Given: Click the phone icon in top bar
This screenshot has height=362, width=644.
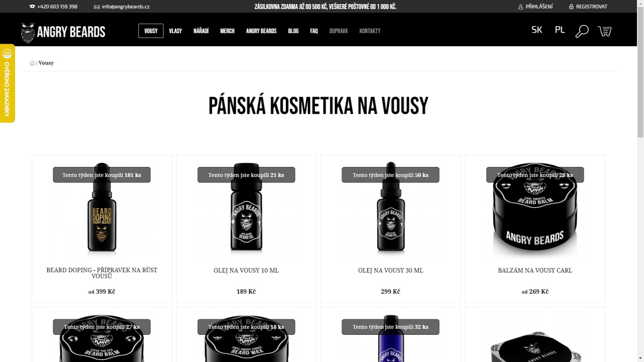Looking at the screenshot, I should [x=32, y=7].
